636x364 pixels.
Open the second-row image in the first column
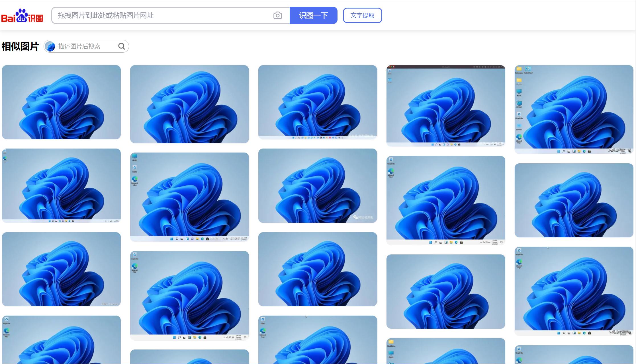point(61,186)
